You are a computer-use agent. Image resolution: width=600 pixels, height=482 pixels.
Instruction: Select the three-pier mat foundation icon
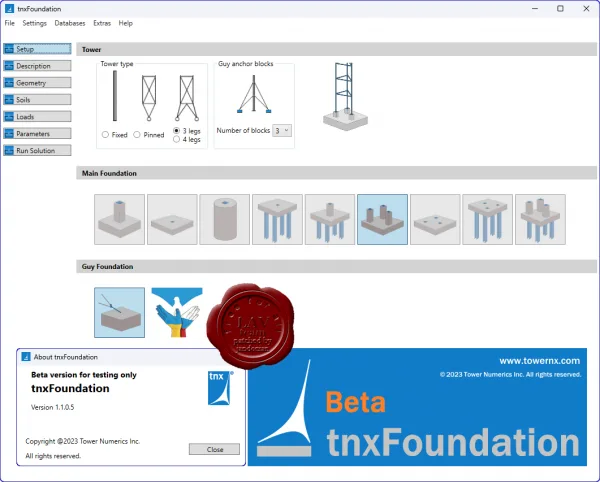382,219
